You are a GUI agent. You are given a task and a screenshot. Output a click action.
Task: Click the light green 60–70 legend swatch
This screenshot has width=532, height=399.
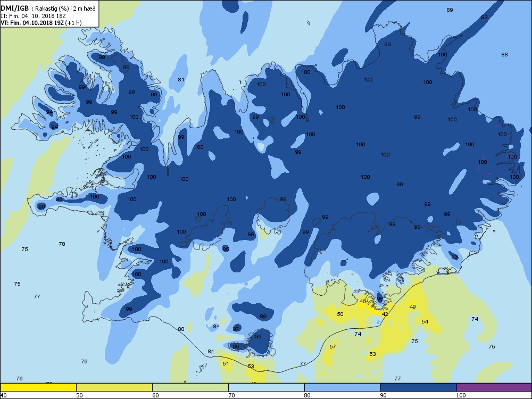tap(190, 387)
